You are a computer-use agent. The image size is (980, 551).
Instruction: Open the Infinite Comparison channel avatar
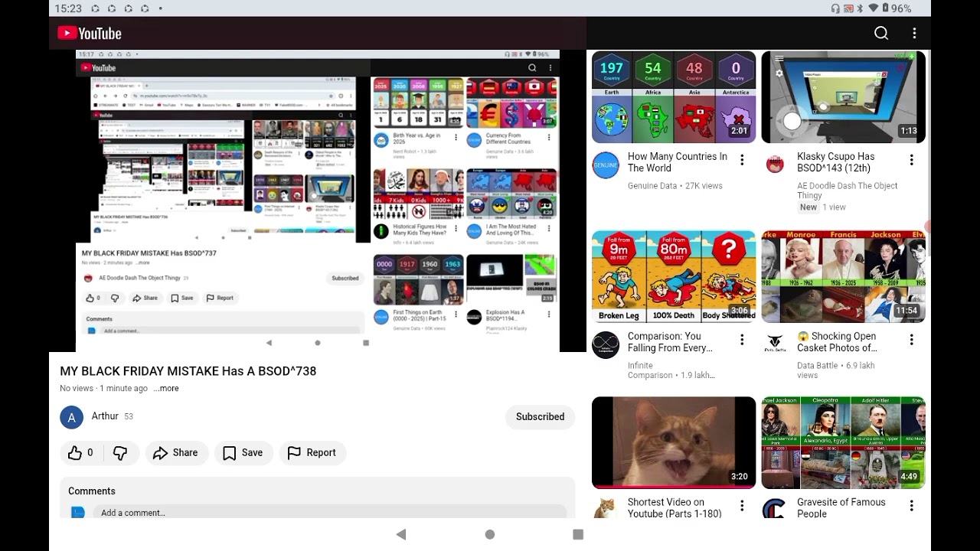click(606, 345)
